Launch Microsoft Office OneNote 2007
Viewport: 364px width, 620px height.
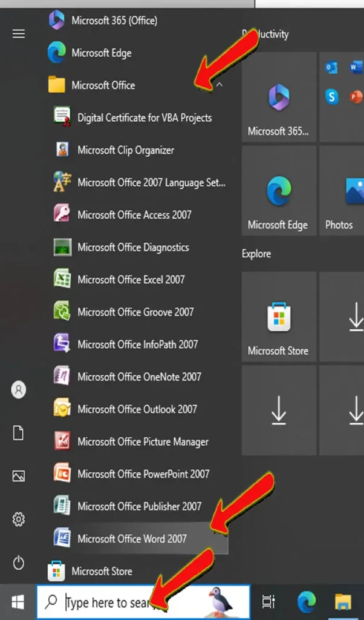click(x=139, y=377)
